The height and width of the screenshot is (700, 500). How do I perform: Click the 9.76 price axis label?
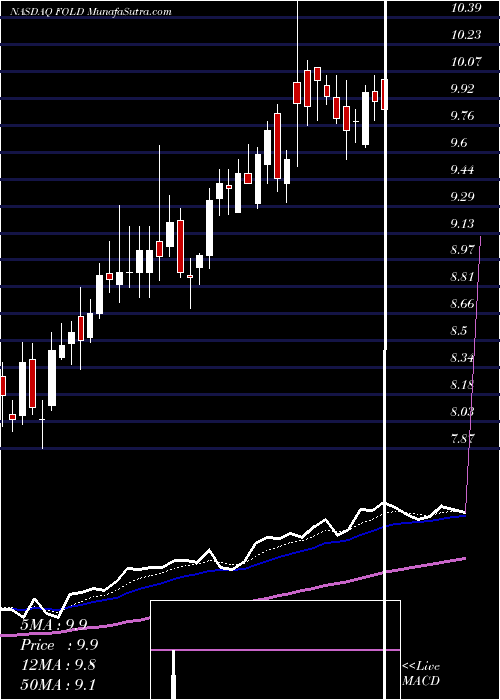[x=464, y=116]
